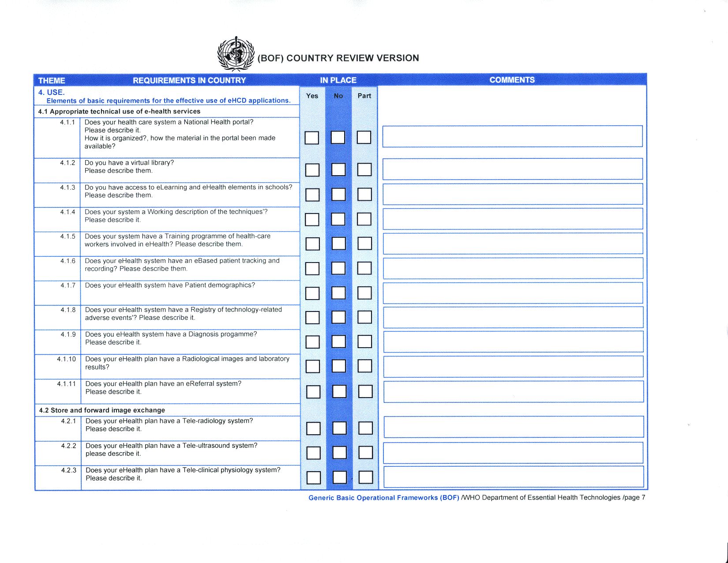Focus the comments field for 4.1.3
The height and width of the screenshot is (563, 728).
pos(513,194)
